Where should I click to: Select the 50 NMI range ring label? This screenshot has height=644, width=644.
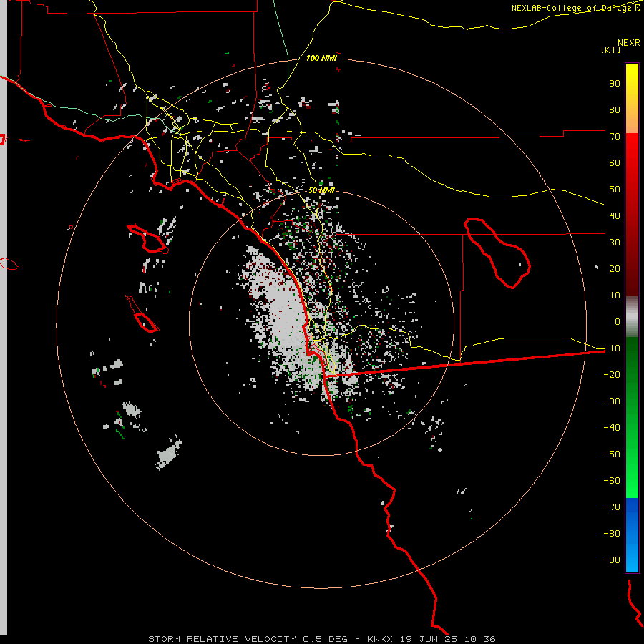tap(321, 190)
